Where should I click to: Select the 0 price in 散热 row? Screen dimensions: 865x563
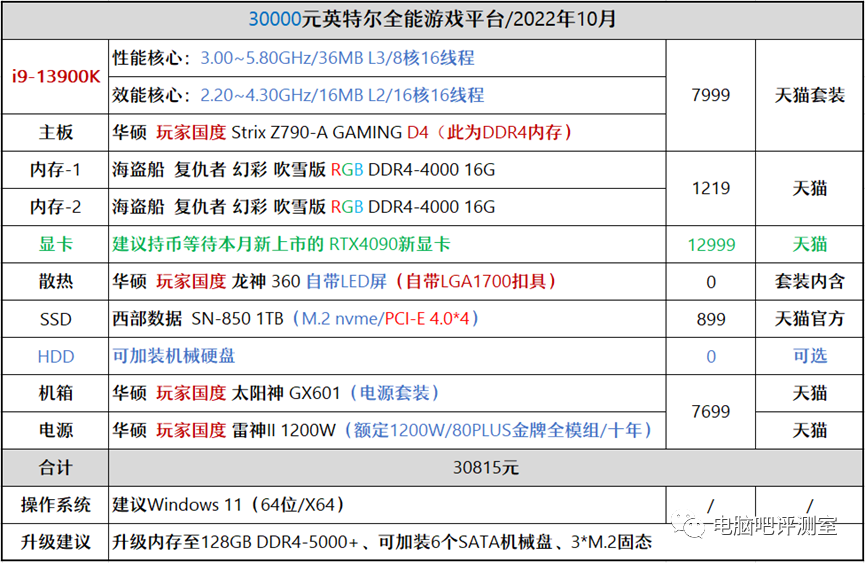click(x=711, y=282)
